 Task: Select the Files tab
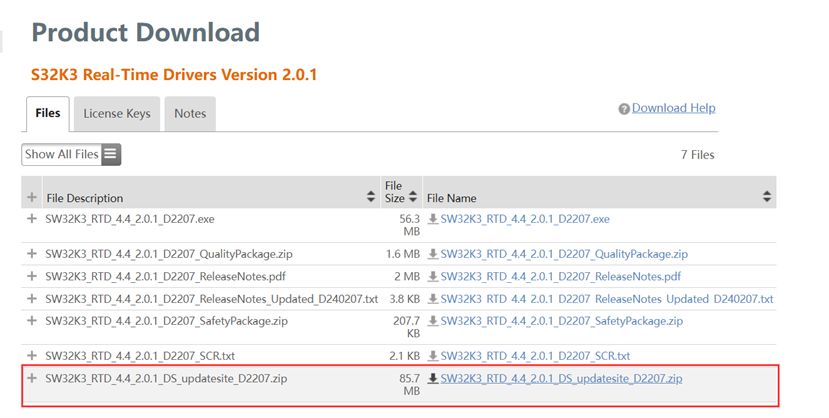click(x=48, y=114)
